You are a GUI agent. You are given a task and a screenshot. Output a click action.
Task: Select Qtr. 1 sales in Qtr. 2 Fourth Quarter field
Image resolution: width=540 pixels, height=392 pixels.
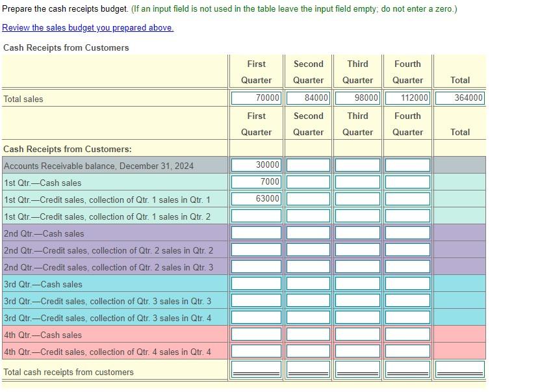click(x=407, y=216)
